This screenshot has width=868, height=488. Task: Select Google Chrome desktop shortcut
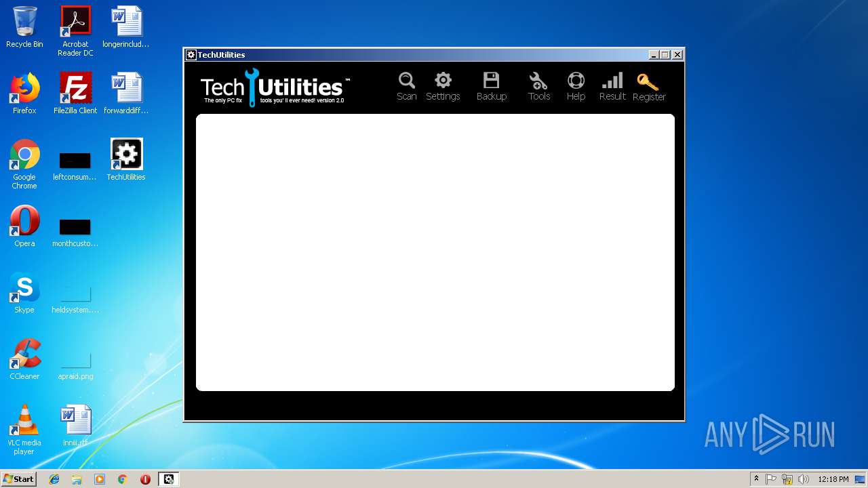[24, 164]
